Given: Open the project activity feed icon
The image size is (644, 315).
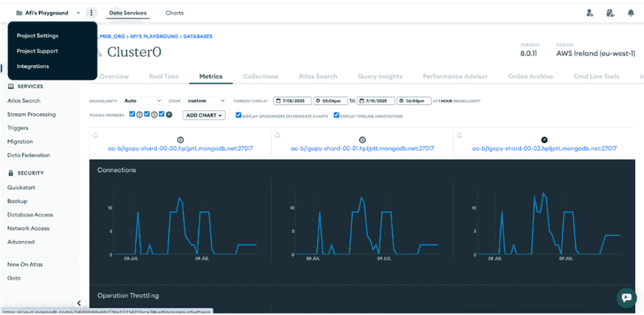Looking at the screenshot, I should tap(611, 13).
